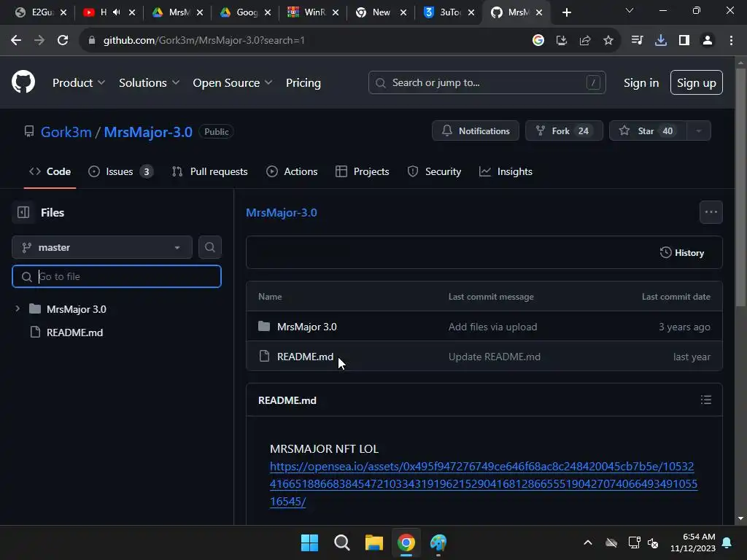Viewport: 747px width, 560px height.
Task: Focus the Search or jump to box
Action: pyautogui.click(x=487, y=83)
